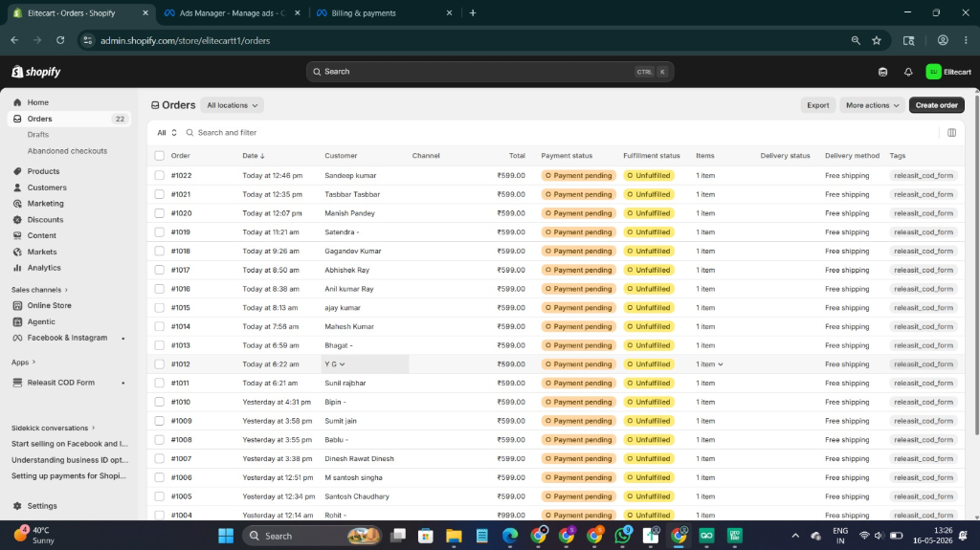980x550 pixels.
Task: Click the Products tag icon in sidebar
Action: click(17, 171)
